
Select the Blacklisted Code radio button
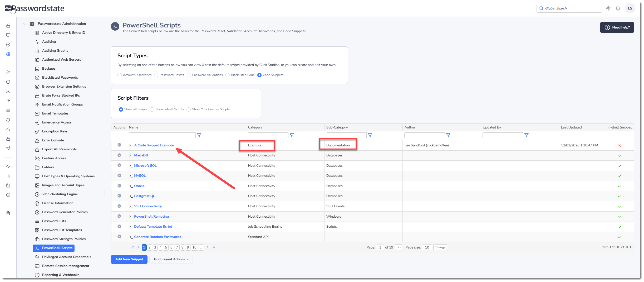[x=228, y=75]
